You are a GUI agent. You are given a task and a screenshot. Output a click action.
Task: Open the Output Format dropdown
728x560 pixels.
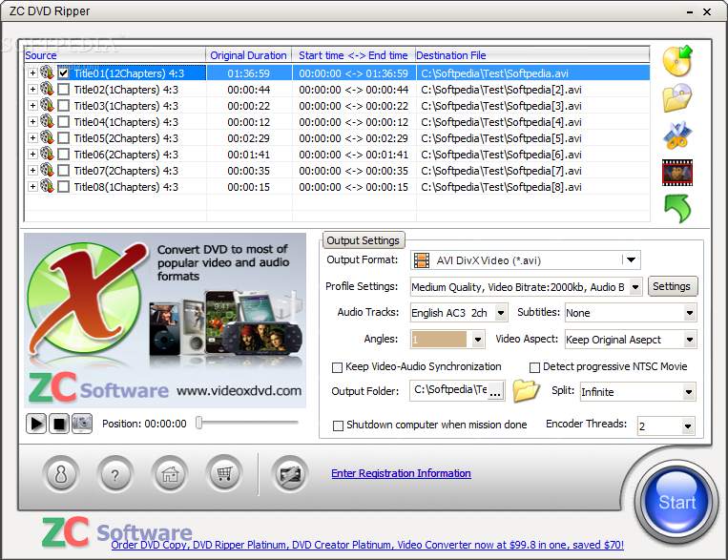(631, 260)
